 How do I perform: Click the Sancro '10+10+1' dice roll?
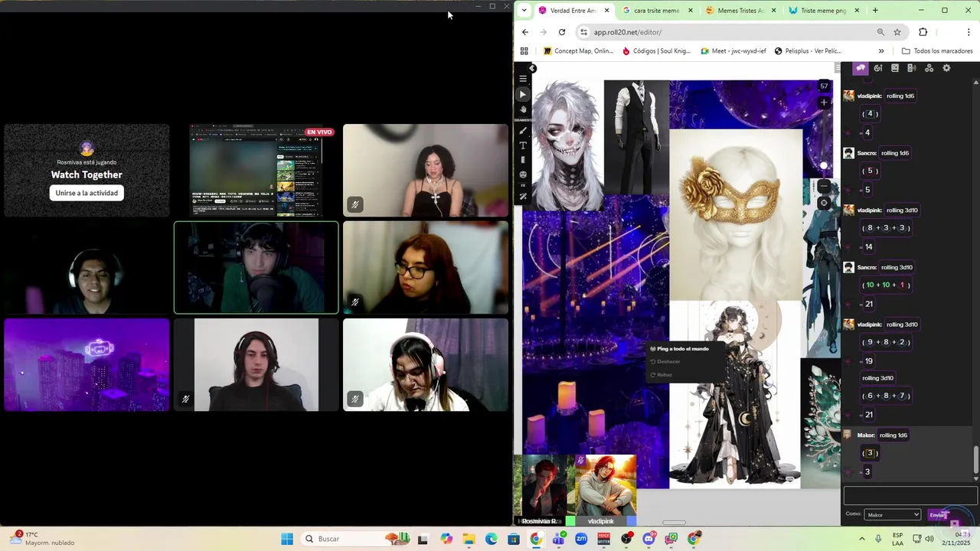click(886, 285)
